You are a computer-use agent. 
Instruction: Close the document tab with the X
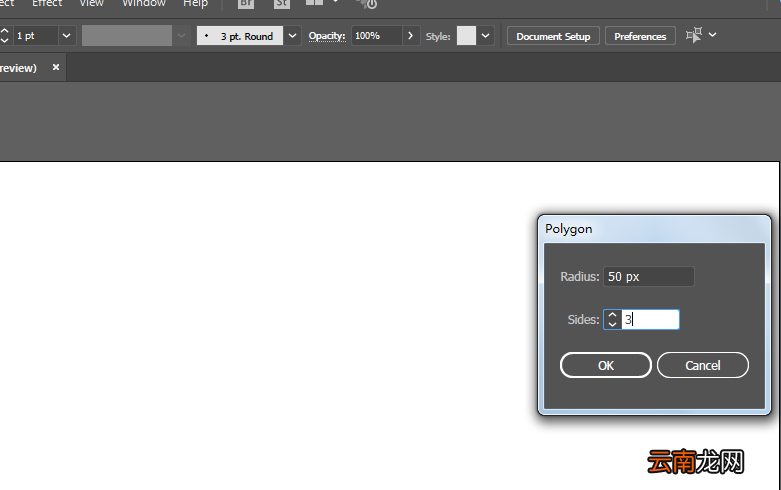[x=56, y=67]
